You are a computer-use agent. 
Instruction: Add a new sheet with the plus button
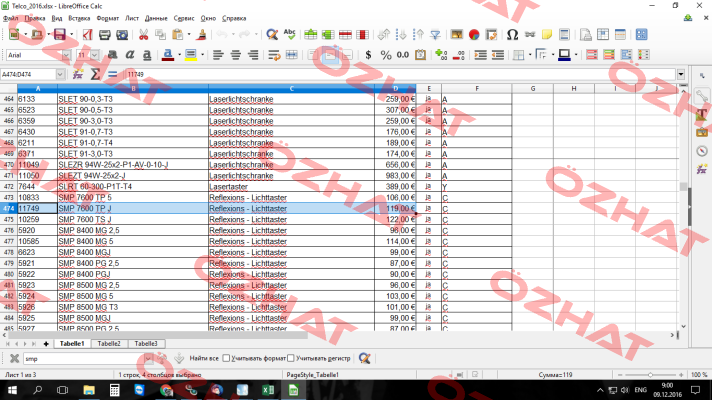[x=46, y=344]
